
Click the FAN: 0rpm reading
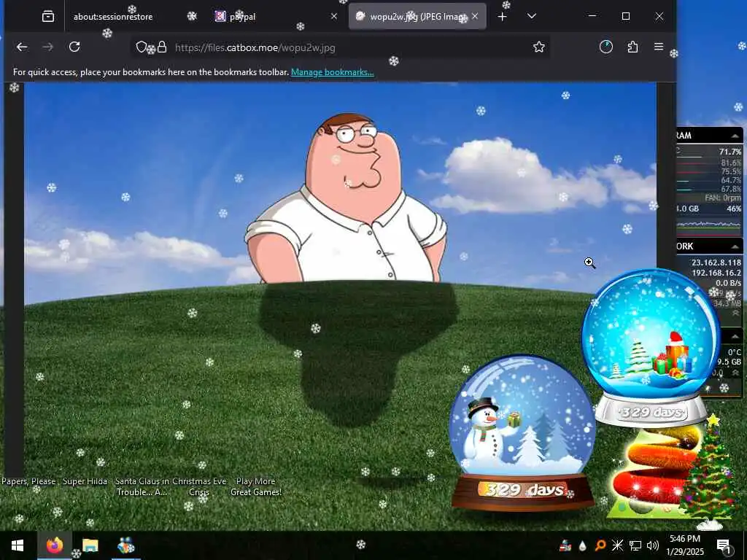coord(723,198)
